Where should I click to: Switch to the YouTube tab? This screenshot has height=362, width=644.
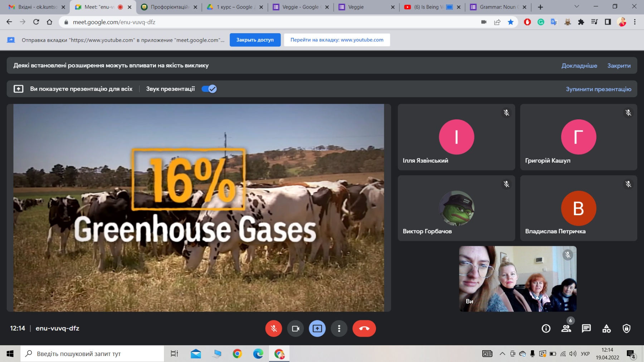[x=428, y=7]
